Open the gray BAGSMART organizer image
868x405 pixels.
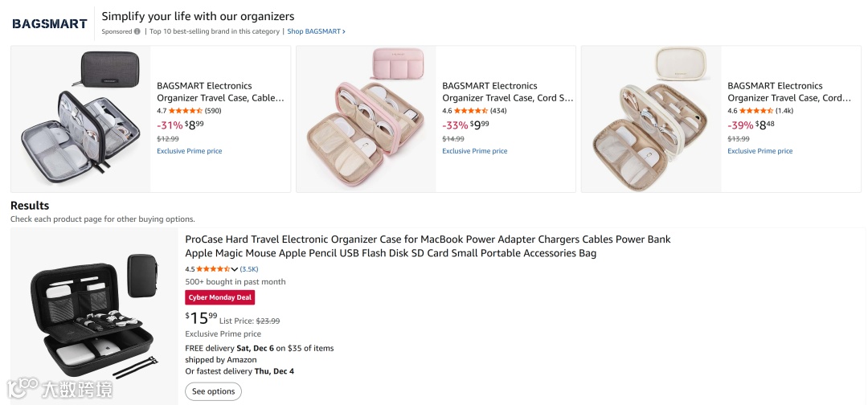click(x=81, y=119)
